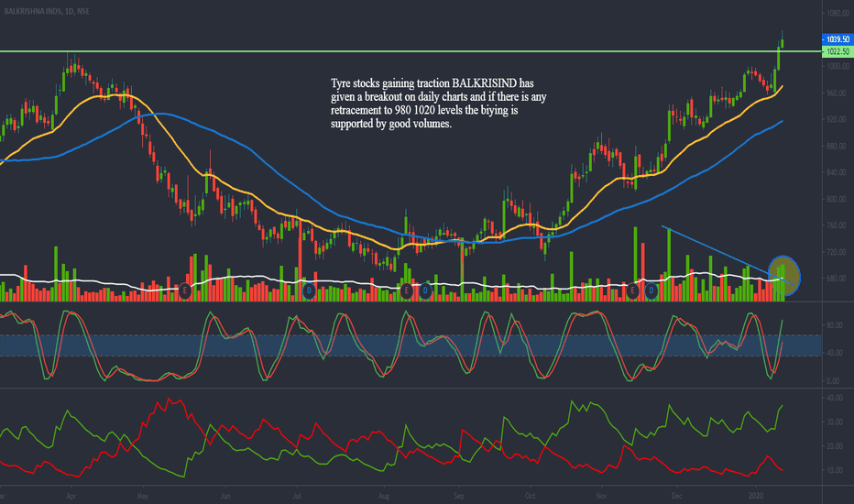Viewport: 854px width, 504px height.
Task: Click the May label on the time axis
Action: click(x=143, y=496)
